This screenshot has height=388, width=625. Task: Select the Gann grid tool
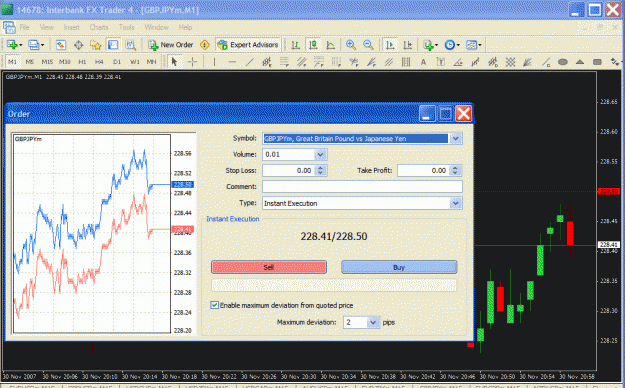(x=511, y=62)
